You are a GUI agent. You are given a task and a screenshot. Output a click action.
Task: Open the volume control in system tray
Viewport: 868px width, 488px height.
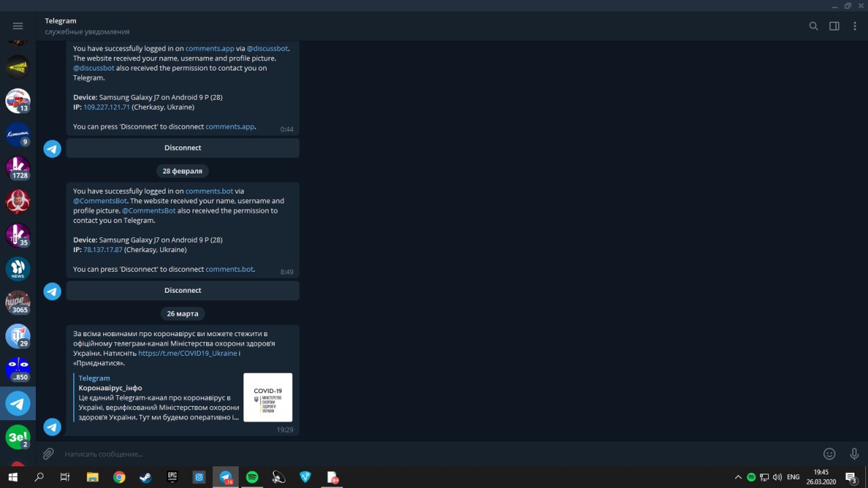777,477
